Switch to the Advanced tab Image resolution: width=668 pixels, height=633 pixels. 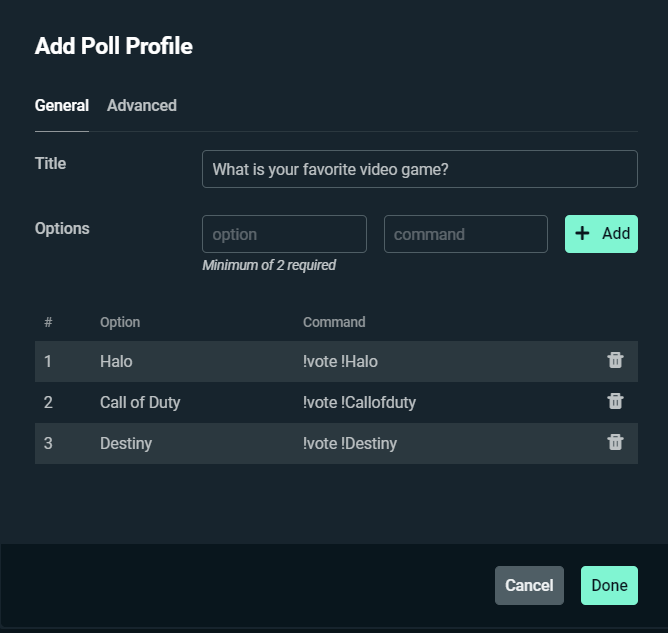click(x=142, y=106)
